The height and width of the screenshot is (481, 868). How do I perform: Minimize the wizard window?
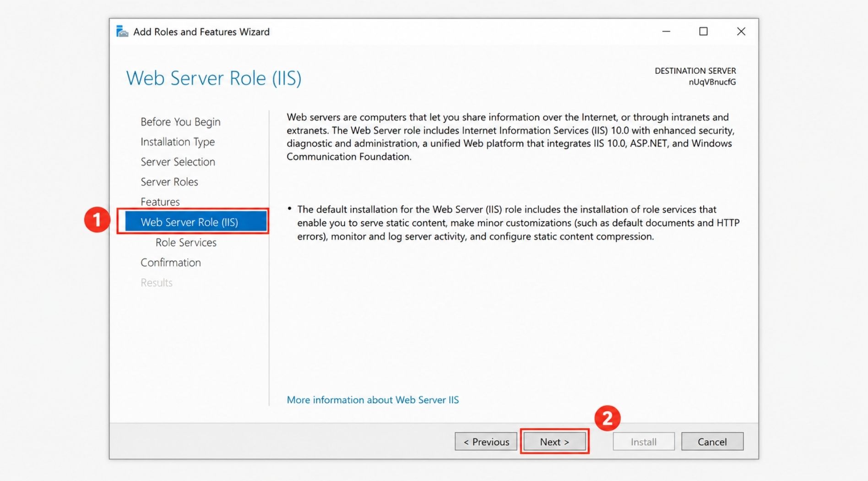[666, 32]
